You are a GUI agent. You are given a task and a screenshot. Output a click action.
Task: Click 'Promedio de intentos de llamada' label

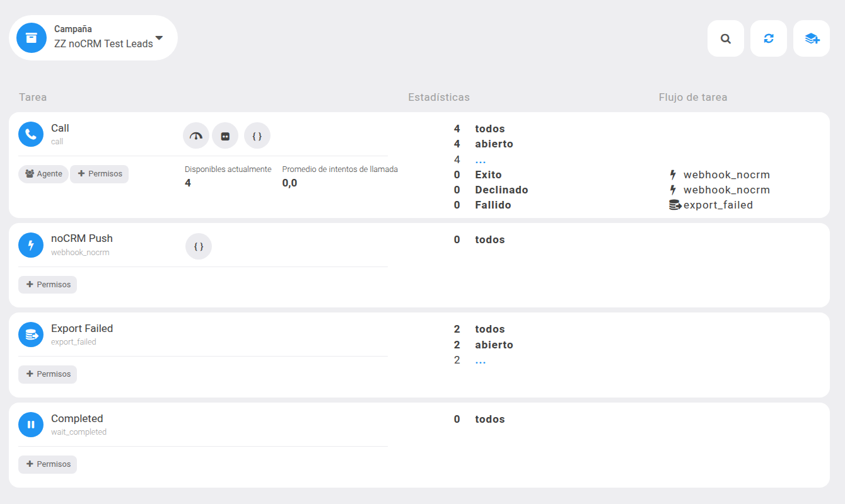point(340,169)
